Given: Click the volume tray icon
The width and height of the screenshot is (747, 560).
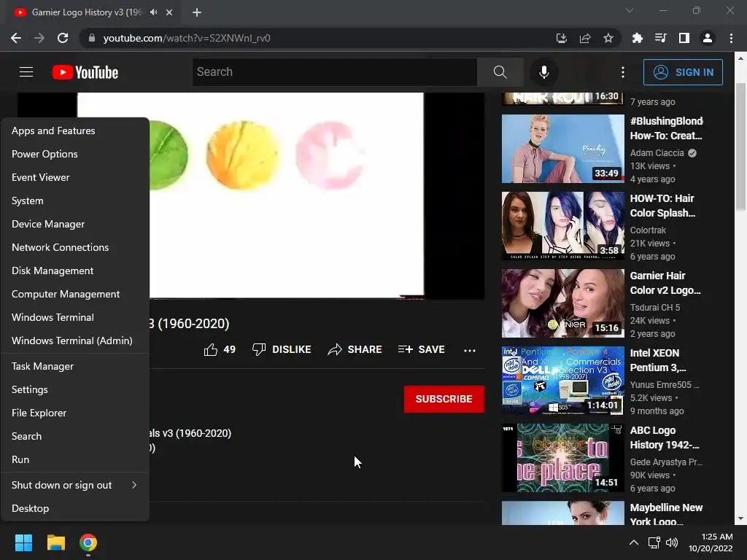Looking at the screenshot, I should pyautogui.click(x=672, y=542).
